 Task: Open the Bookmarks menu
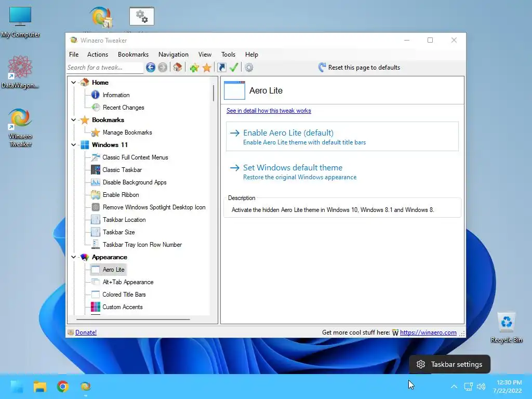point(133,55)
